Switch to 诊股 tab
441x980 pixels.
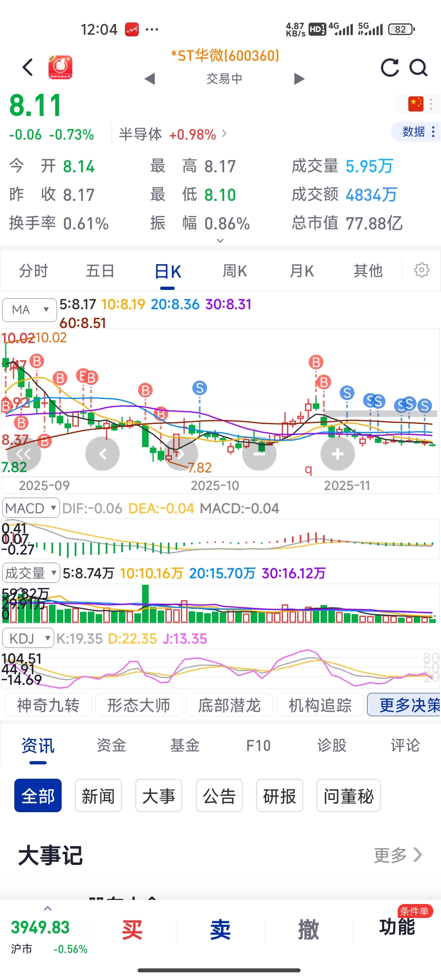332,746
